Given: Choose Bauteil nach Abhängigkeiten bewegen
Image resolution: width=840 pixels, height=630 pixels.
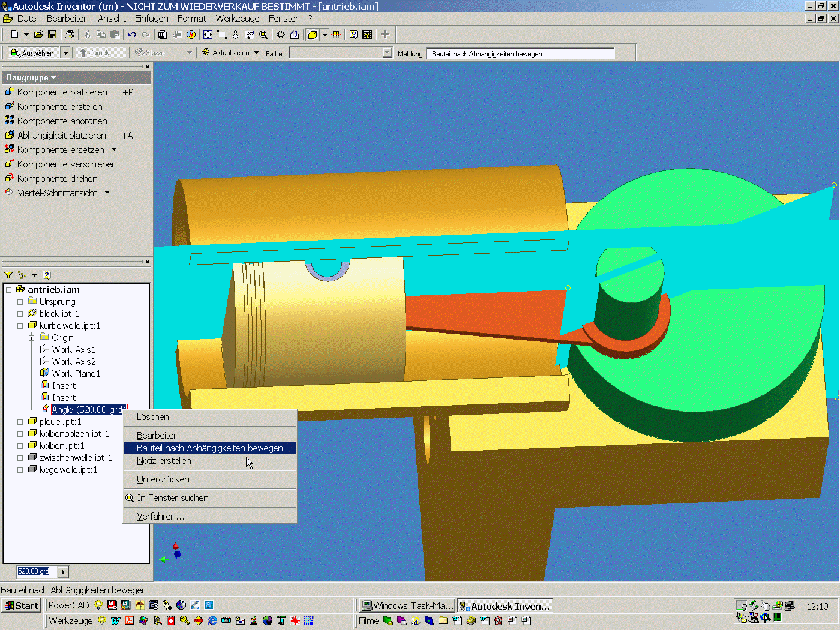Looking at the screenshot, I should 210,448.
